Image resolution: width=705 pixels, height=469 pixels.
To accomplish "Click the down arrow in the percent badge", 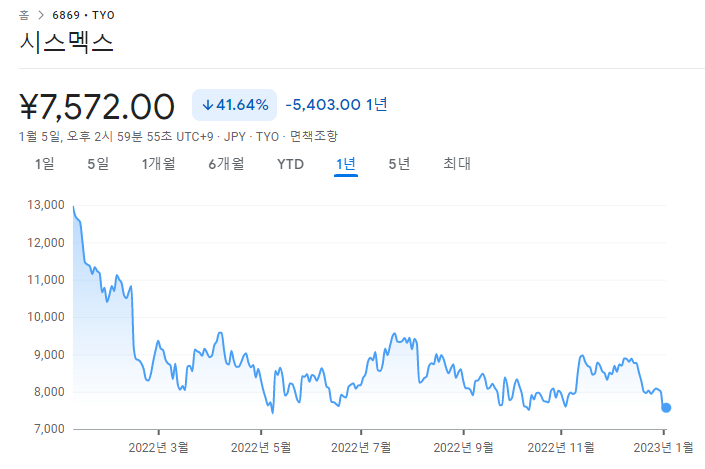I will coord(207,105).
